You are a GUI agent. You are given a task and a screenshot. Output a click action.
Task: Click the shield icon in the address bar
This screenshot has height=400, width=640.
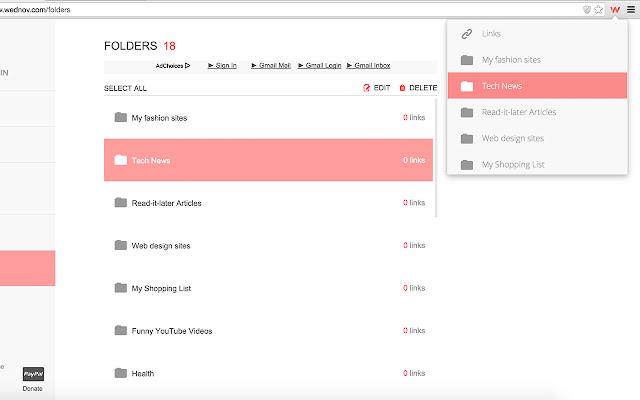tap(587, 9)
